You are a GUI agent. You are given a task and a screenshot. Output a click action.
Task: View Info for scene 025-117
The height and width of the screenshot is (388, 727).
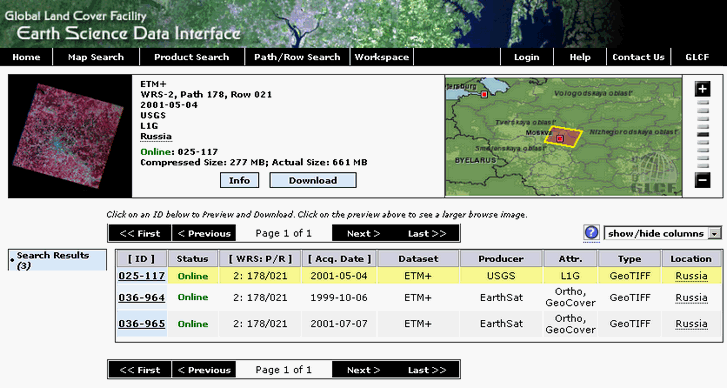239,180
